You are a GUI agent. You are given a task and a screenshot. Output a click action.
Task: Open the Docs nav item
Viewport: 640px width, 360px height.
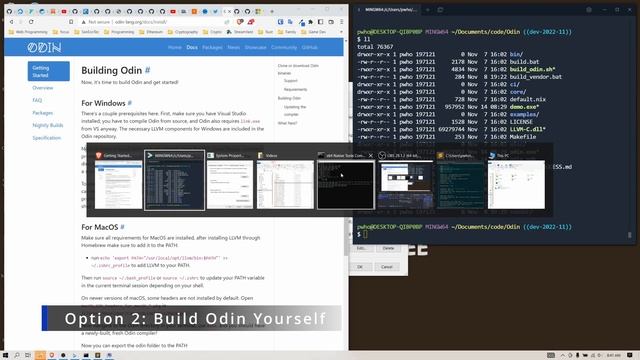[192, 47]
